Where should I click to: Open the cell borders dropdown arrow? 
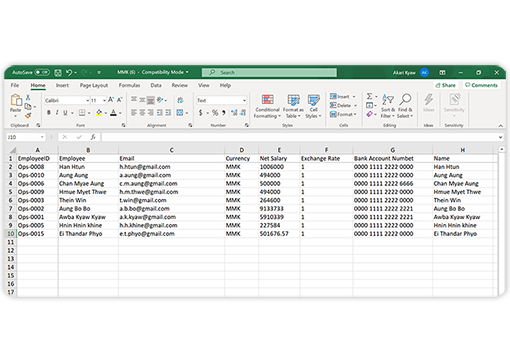click(89, 113)
